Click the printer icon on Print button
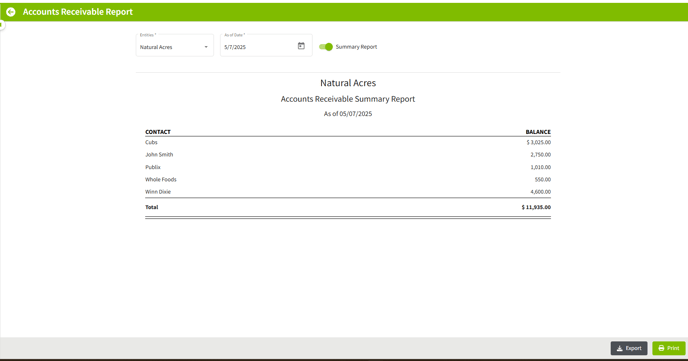Image resolution: width=688 pixels, height=361 pixels. coord(661,348)
